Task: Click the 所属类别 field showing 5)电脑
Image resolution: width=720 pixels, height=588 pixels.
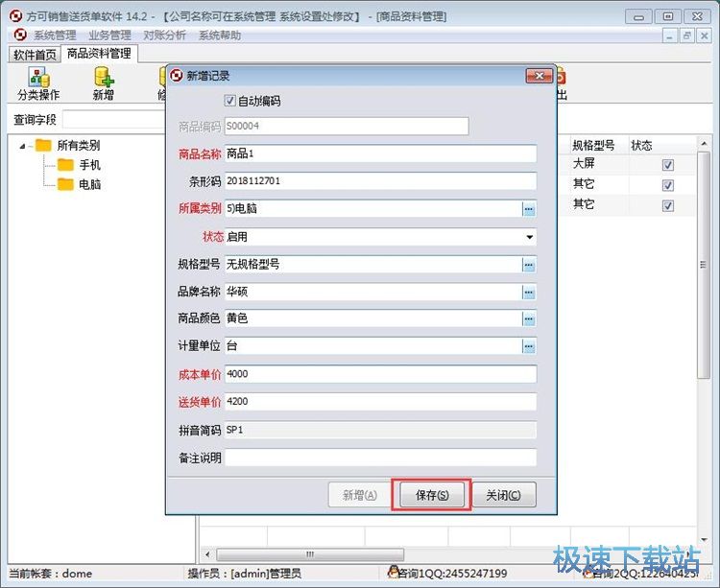Action: click(x=372, y=209)
